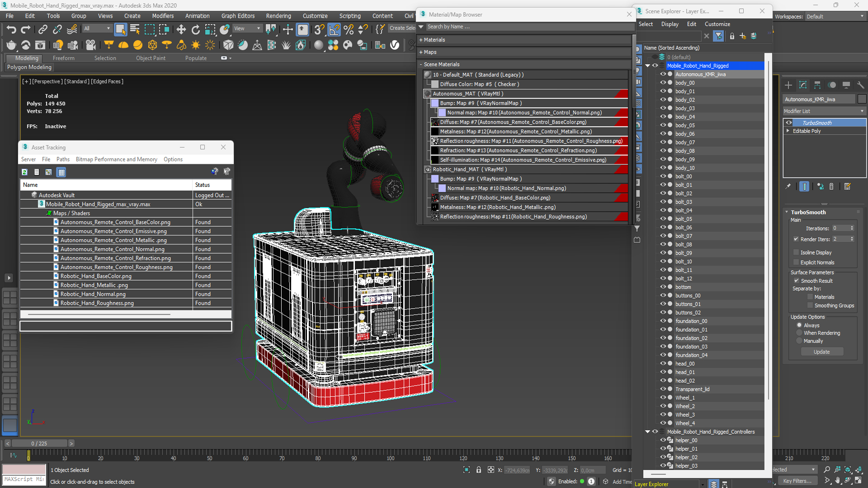
Task: Select the Rotate transform tool
Action: (x=195, y=30)
